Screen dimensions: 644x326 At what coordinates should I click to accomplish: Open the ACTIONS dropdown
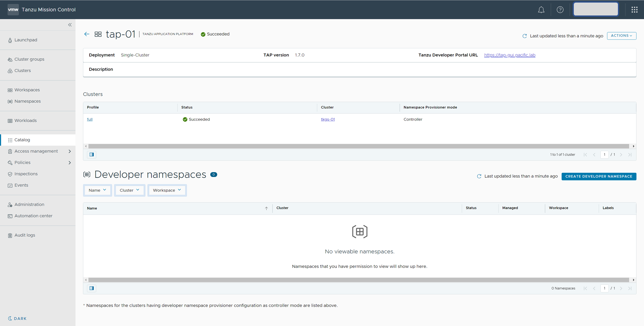(x=621, y=36)
